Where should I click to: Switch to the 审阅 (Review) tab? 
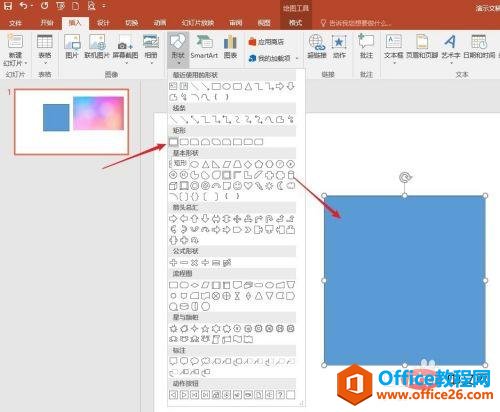pos(236,23)
